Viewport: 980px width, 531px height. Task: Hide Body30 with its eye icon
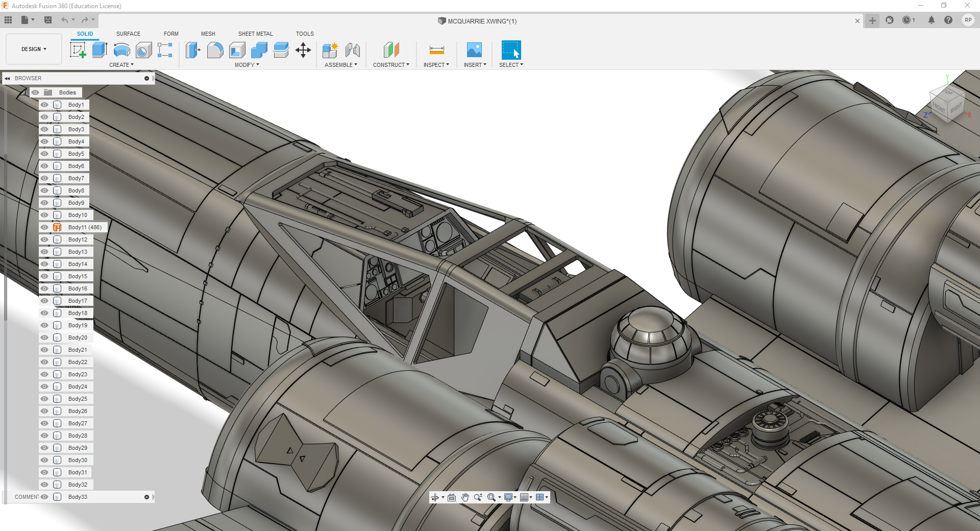(44, 460)
